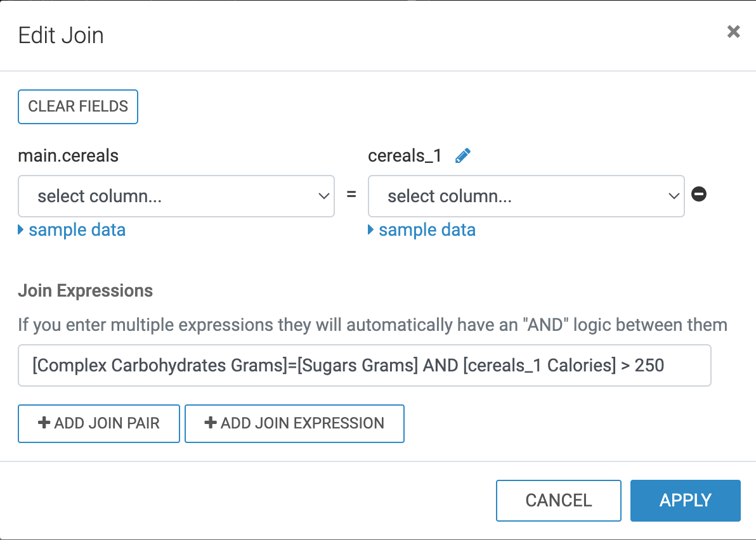This screenshot has width=756, height=540.
Task: Expand sample data triangle under cereals_1
Action: [x=371, y=229]
